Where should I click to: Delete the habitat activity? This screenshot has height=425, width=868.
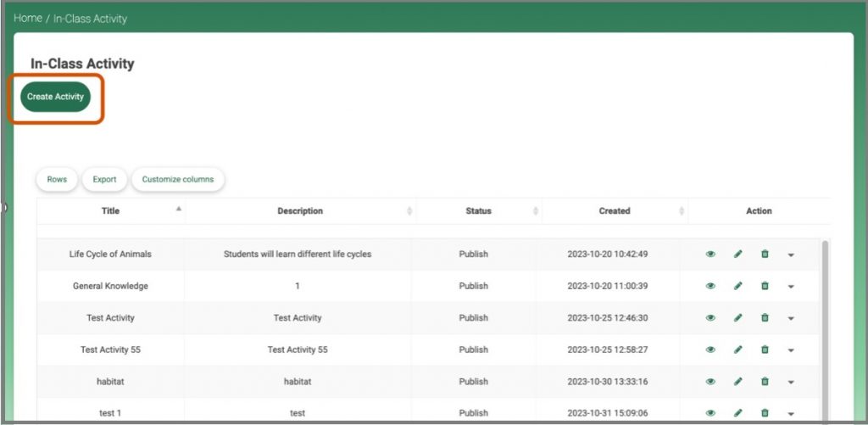[x=765, y=382]
